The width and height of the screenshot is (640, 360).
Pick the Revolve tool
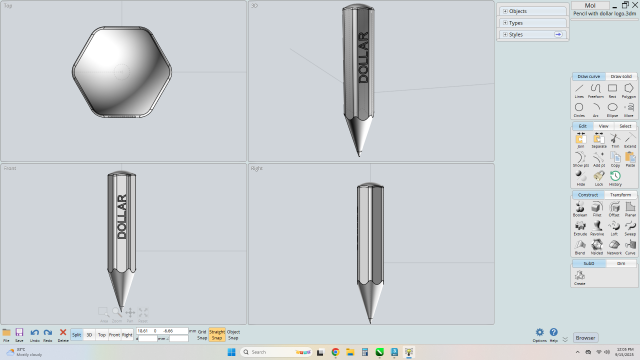click(x=597, y=228)
